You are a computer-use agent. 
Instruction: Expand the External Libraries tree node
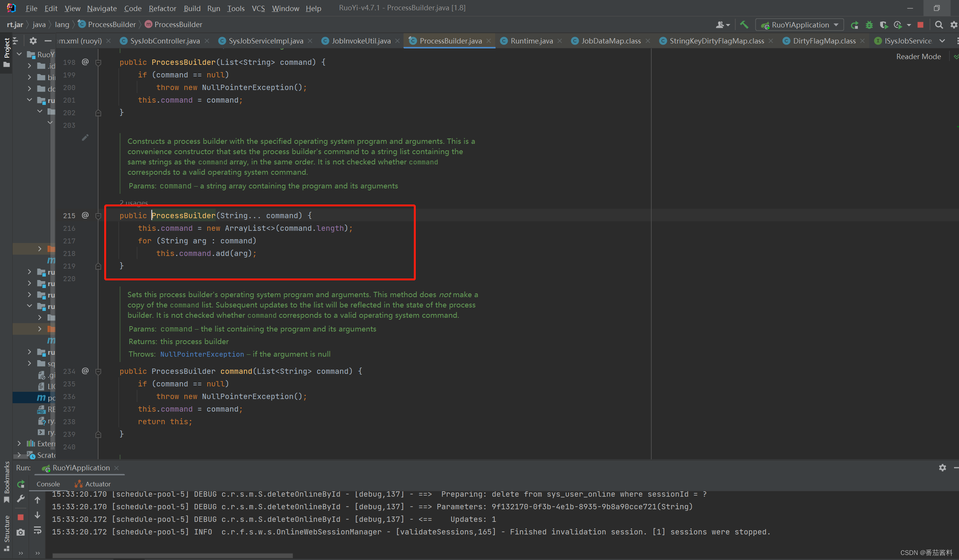(x=19, y=443)
